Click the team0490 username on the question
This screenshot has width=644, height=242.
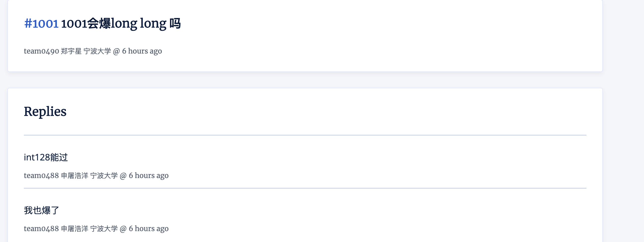(x=41, y=51)
